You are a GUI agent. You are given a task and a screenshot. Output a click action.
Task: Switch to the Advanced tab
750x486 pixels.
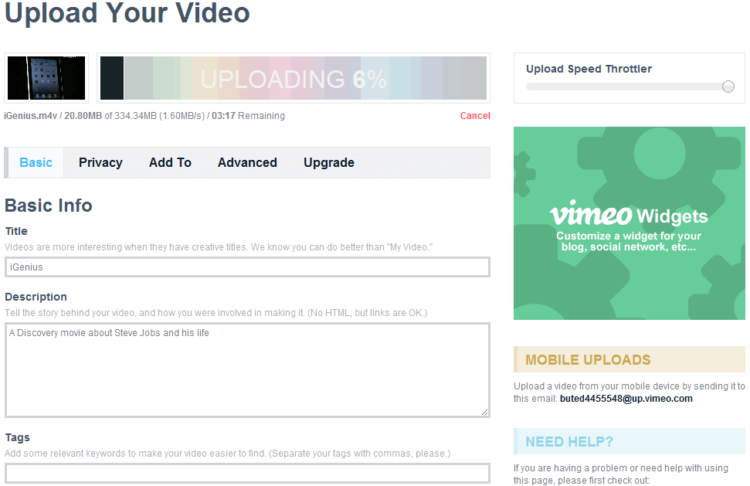tap(247, 163)
